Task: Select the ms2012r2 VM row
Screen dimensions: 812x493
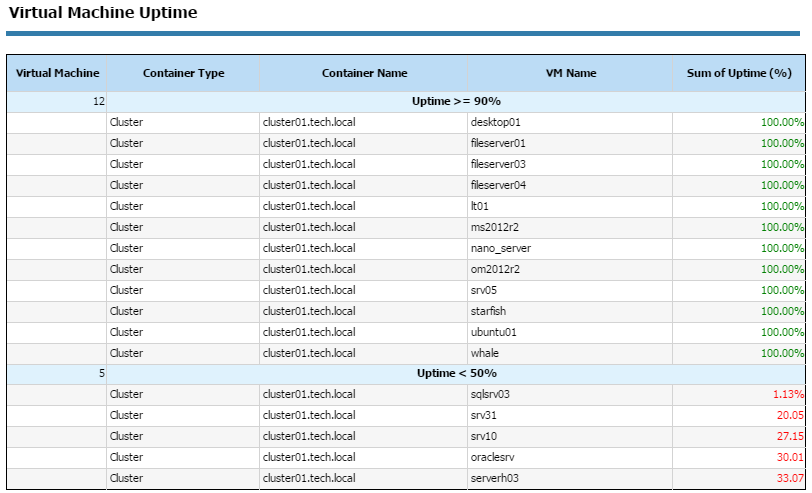Action: [406, 227]
